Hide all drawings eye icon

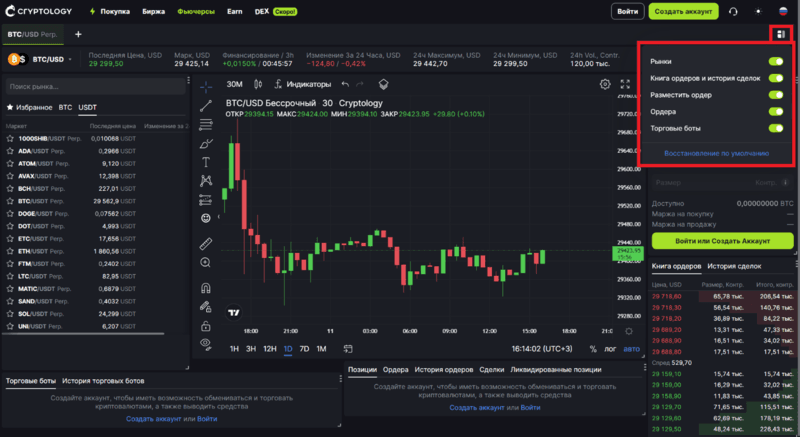(206, 344)
